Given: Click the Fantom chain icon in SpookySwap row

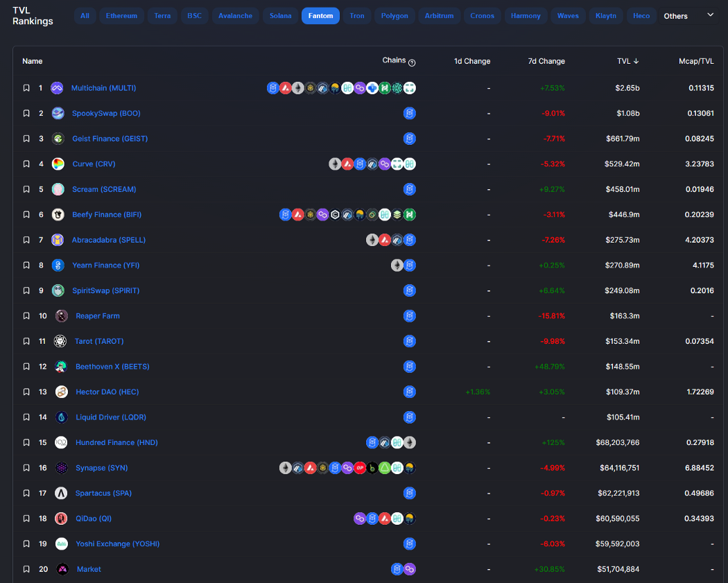Looking at the screenshot, I should [410, 114].
